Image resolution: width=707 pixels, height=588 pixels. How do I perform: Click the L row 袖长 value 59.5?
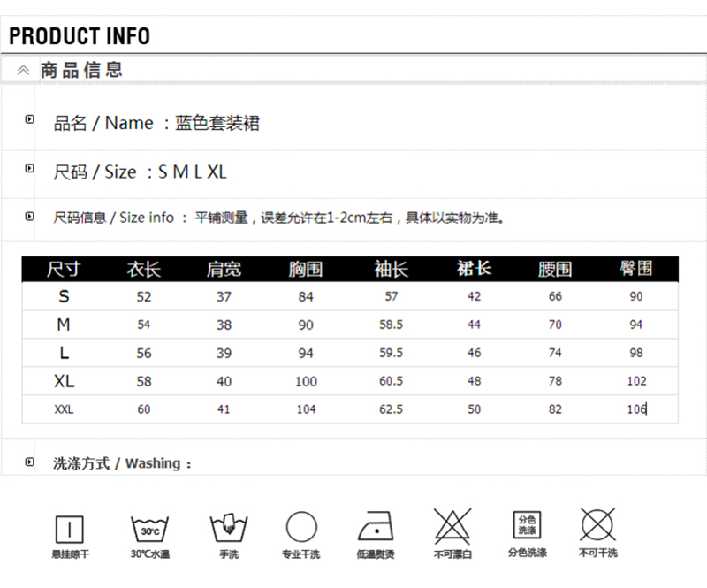coord(391,353)
